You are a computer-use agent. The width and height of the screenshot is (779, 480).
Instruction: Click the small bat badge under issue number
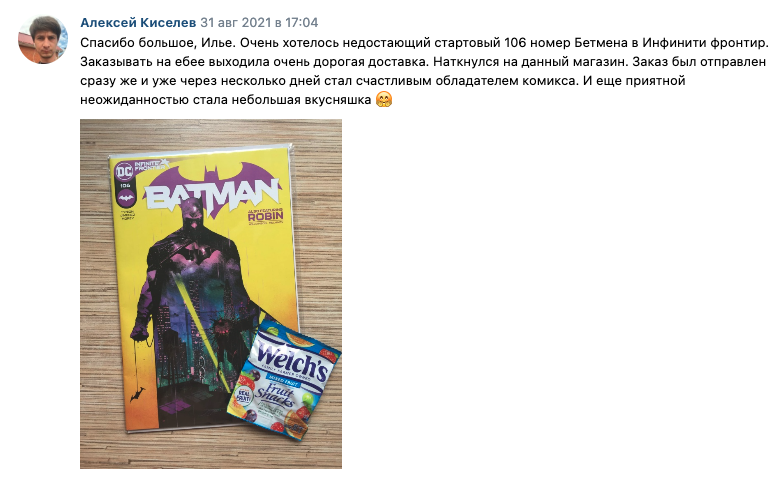click(126, 199)
